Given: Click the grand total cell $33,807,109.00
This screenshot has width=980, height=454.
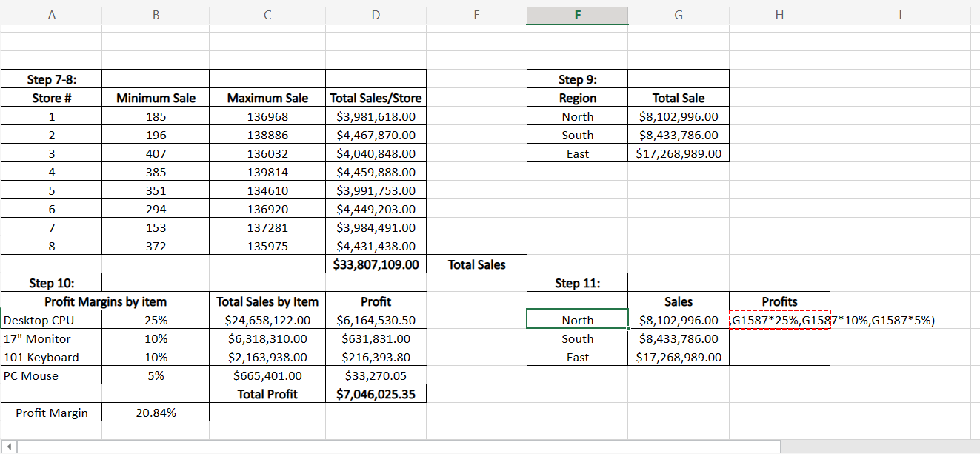Looking at the screenshot, I should coord(375,264).
